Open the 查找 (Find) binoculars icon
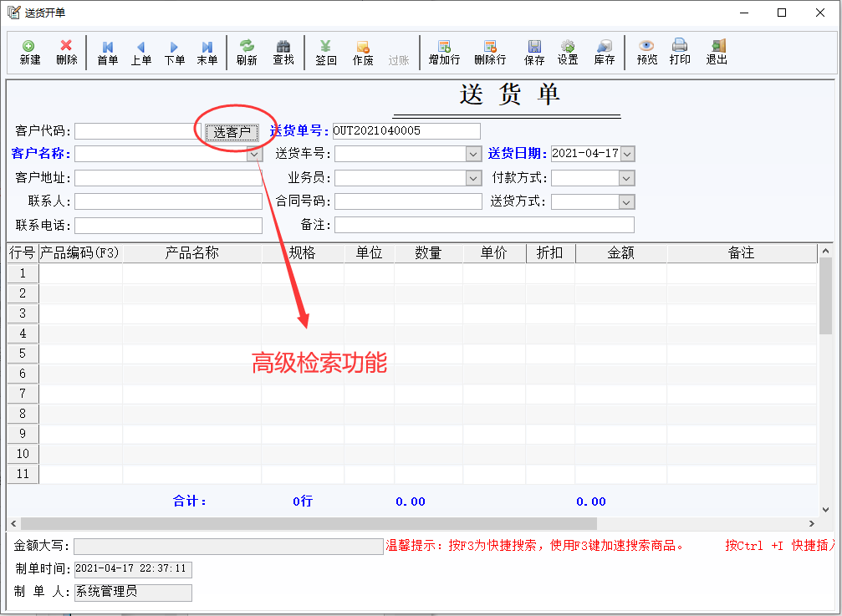842x616 pixels. point(283,52)
